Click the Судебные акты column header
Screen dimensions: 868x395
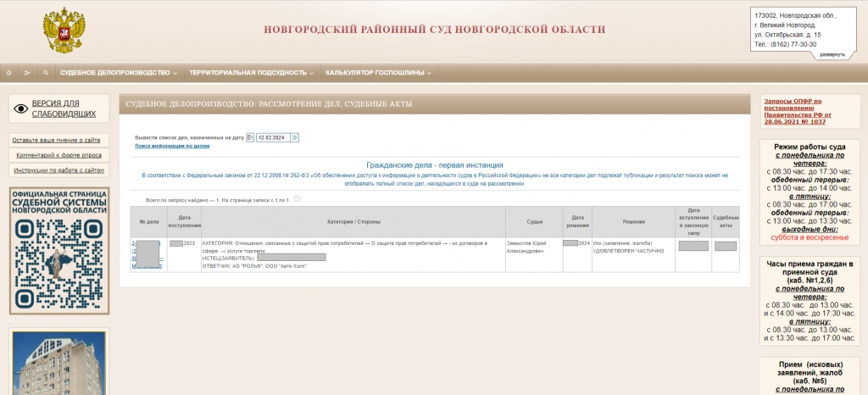coord(726,222)
